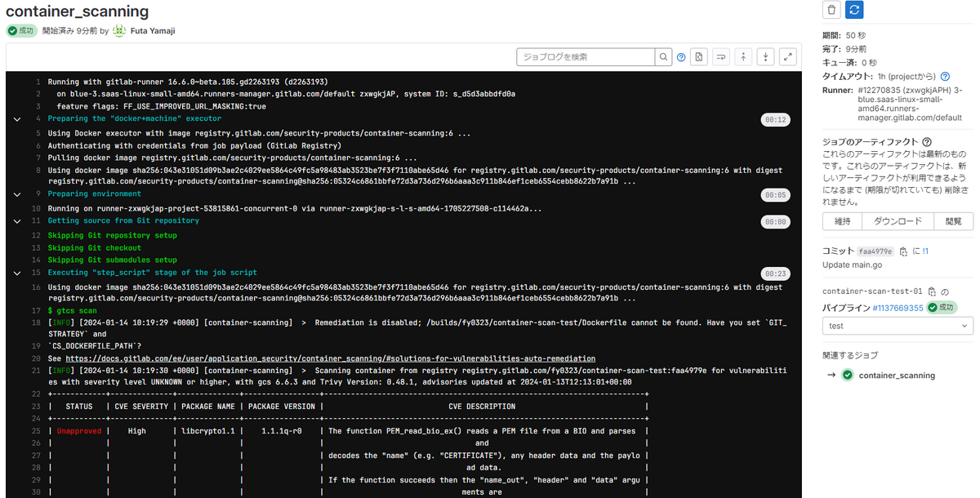Enter fullscreen job log view
Image resolution: width=980 pixels, height=498 pixels.
tap(787, 57)
